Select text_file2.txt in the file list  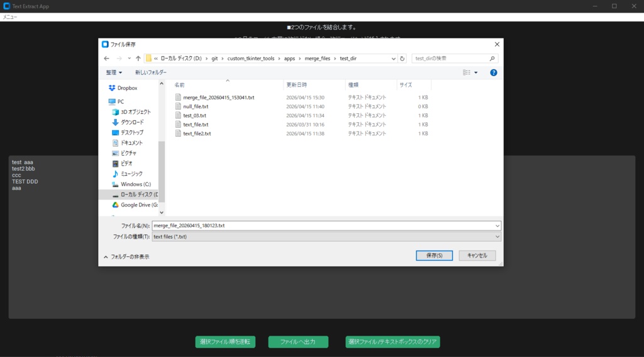click(197, 133)
